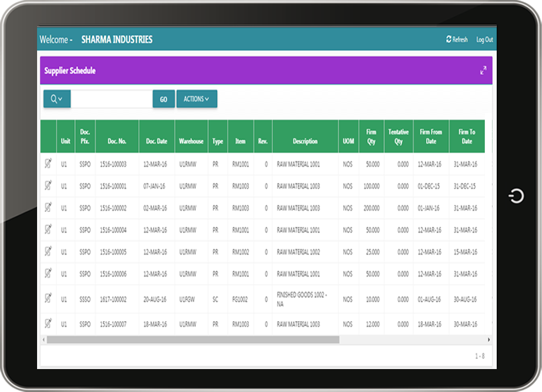
Task: Tap the tablet power button icon
Action: pos(516,196)
